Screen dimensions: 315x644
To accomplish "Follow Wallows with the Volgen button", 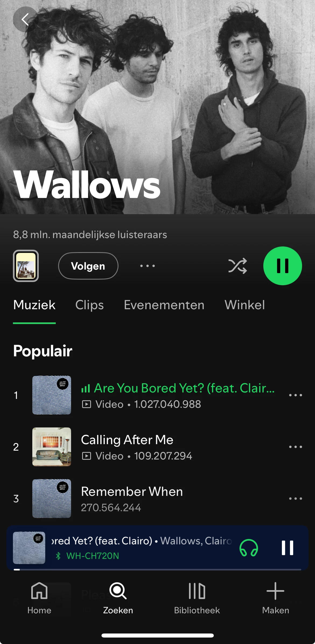I will 88,266.
